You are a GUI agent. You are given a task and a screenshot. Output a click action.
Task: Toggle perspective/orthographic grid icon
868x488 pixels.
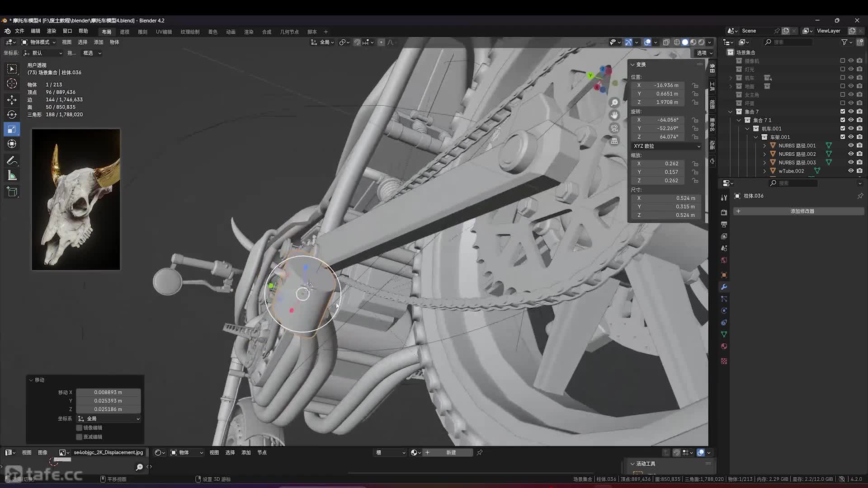[614, 141]
